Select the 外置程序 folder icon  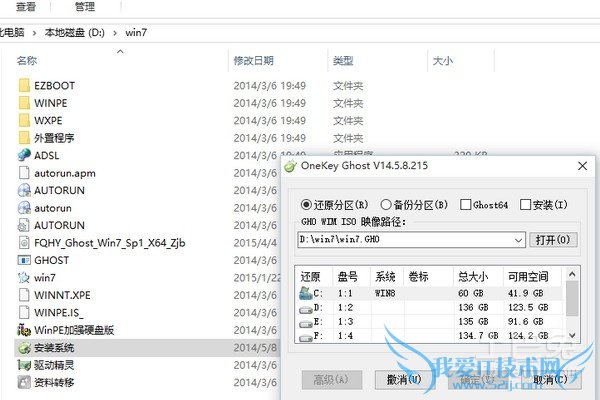[x=24, y=138]
